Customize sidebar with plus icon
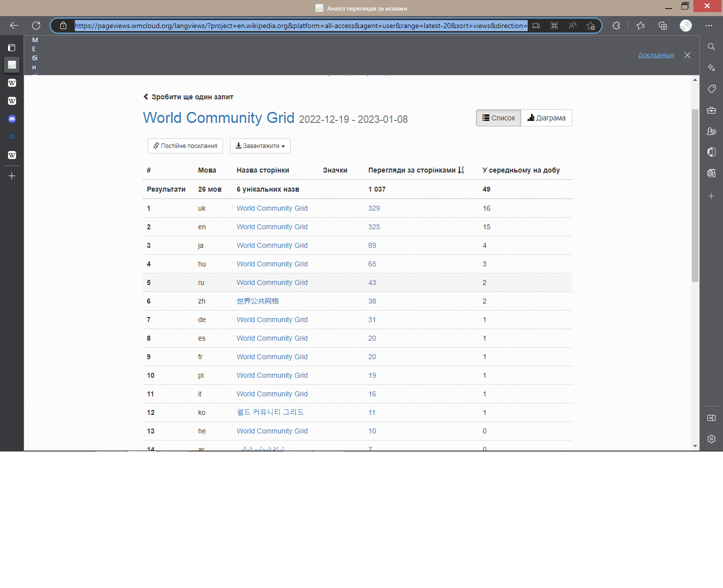 (x=711, y=196)
